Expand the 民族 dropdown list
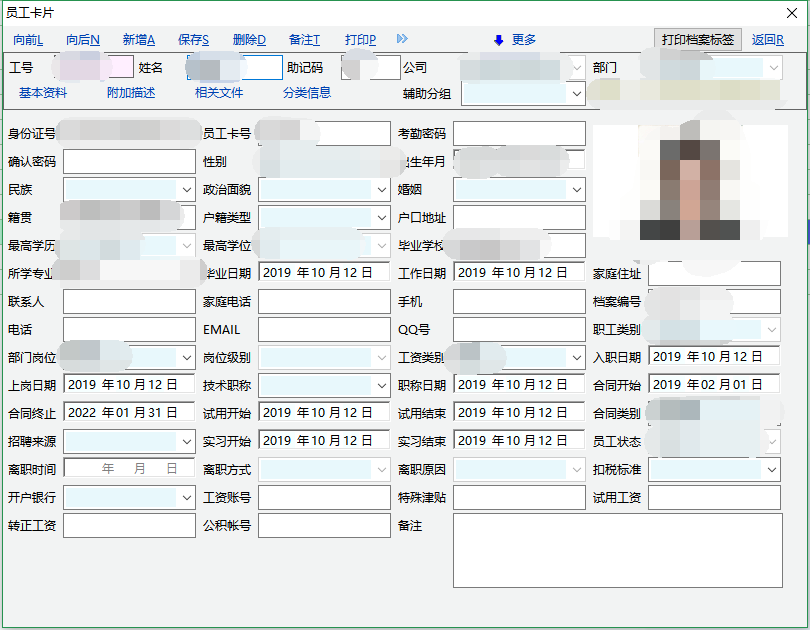This screenshot has width=810, height=630. click(x=186, y=189)
